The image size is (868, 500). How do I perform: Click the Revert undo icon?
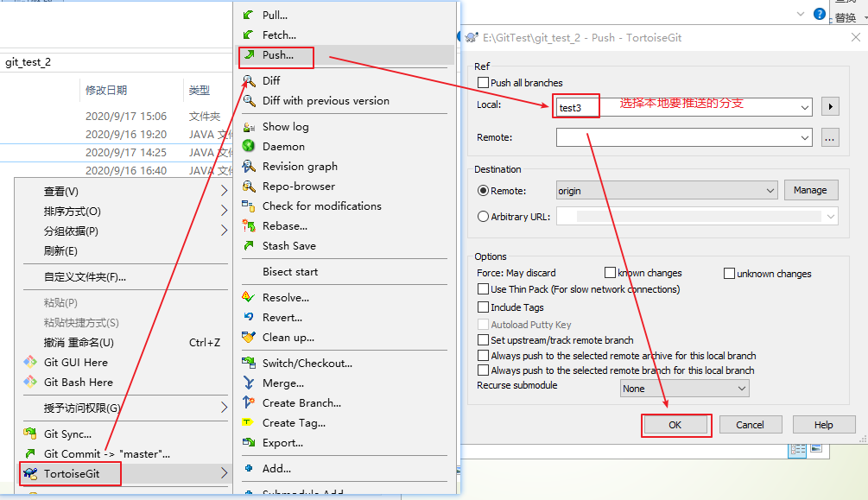pos(249,317)
